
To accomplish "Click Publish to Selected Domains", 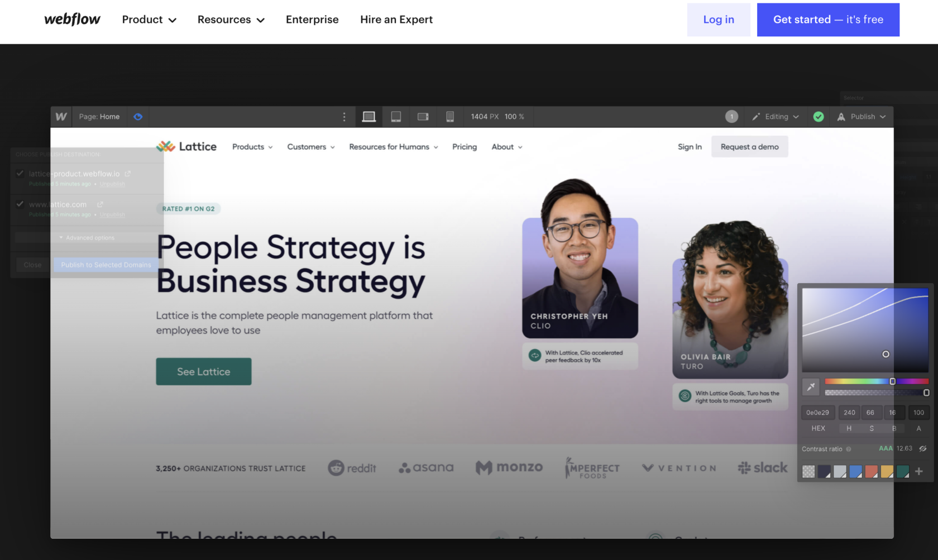I will click(x=106, y=265).
